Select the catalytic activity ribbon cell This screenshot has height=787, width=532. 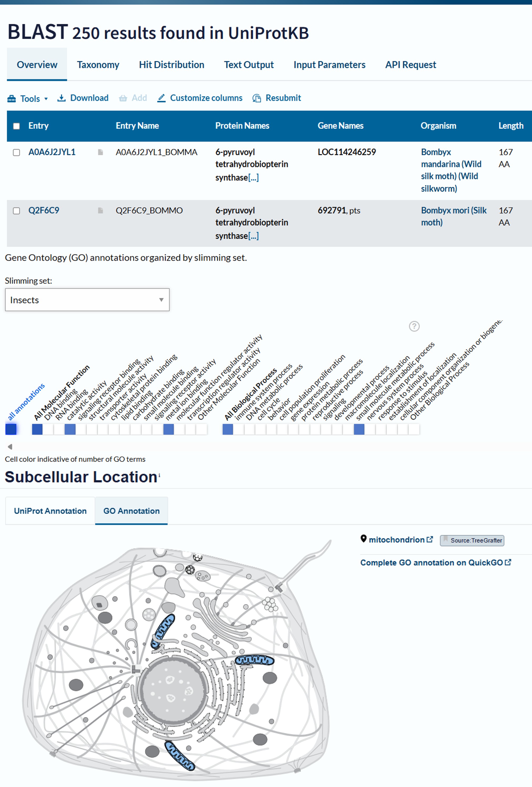coord(70,429)
